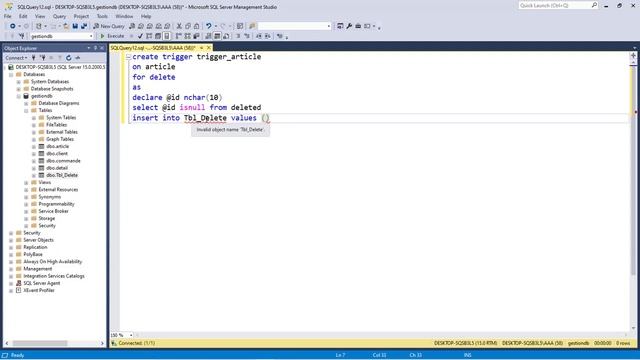Click the open file folder icon
This screenshot has width=640, height=360.
click(66, 26)
